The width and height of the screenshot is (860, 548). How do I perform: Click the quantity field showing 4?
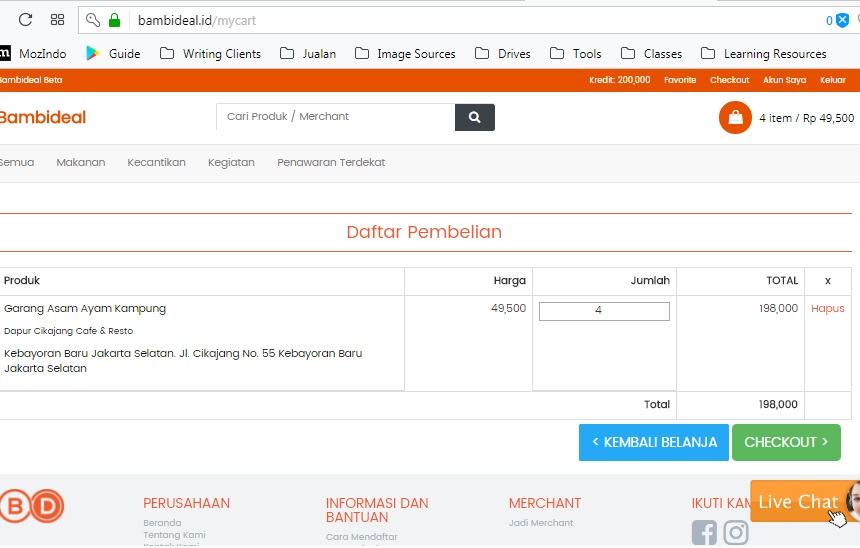click(604, 311)
